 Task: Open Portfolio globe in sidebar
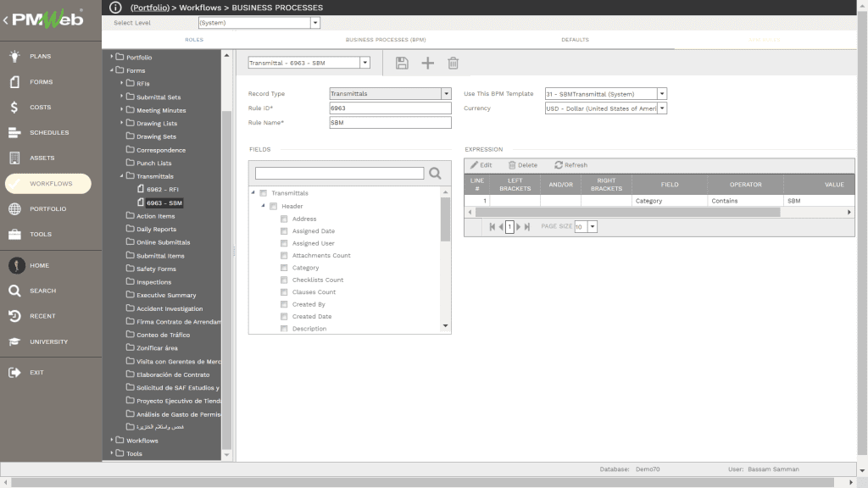47,208
